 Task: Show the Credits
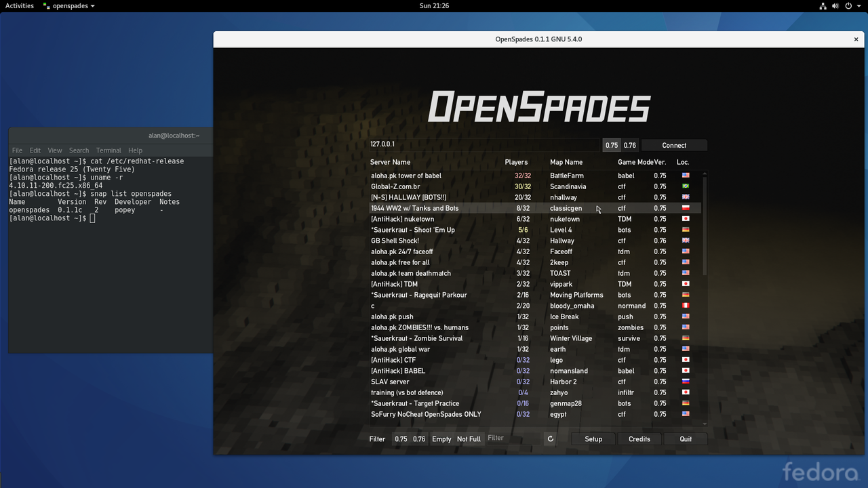(639, 439)
